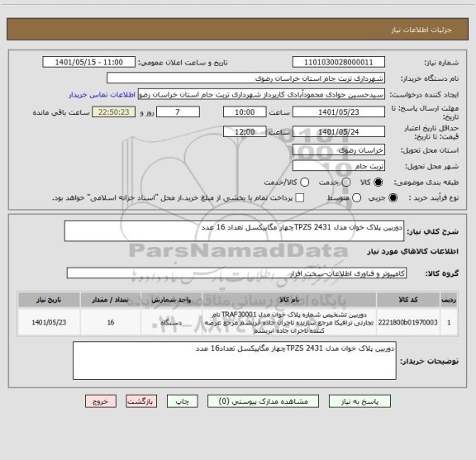This screenshot has width=476, height=460.
Task: Click the واحد شمارش column header
Action: pyautogui.click(x=171, y=300)
